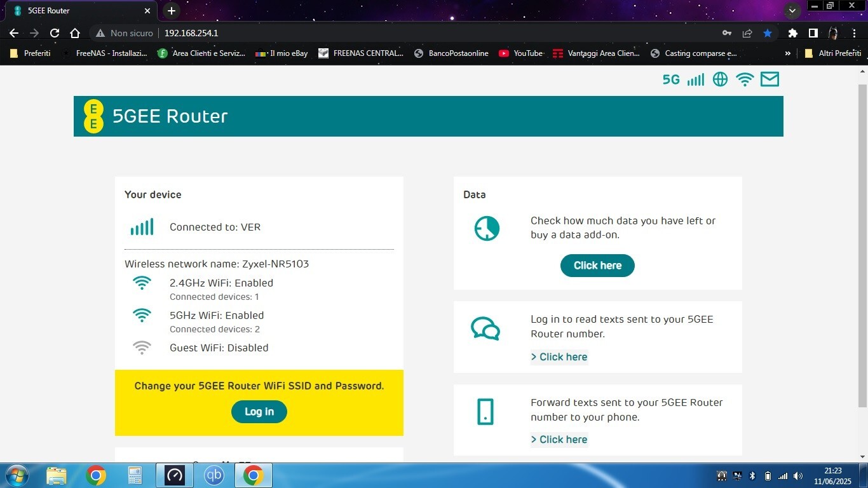Toggle the bookmark star icon
The height and width of the screenshot is (488, 868).
[768, 33]
